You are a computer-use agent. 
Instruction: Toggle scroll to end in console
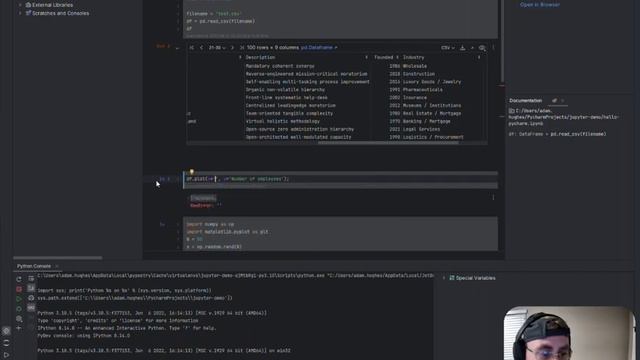31,288
